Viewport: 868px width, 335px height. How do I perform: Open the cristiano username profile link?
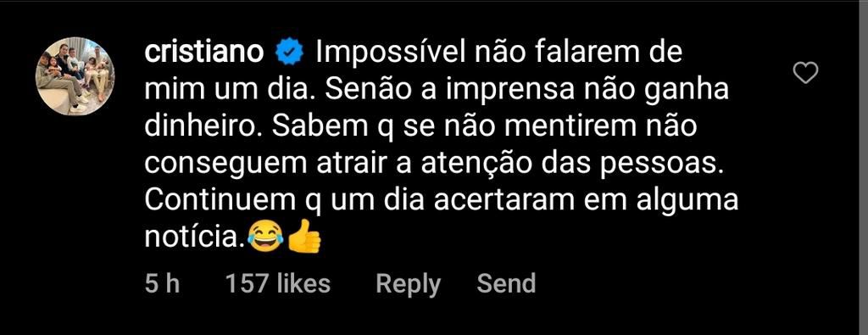(203, 53)
